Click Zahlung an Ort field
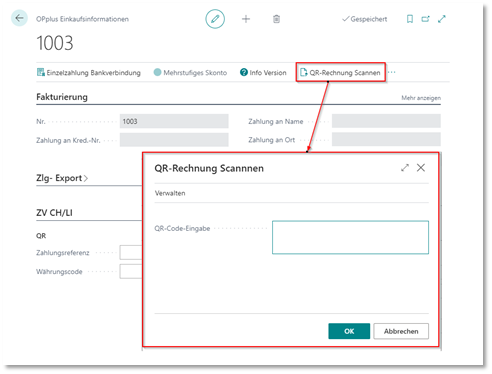This screenshot has height=374, width=492. tap(386, 139)
